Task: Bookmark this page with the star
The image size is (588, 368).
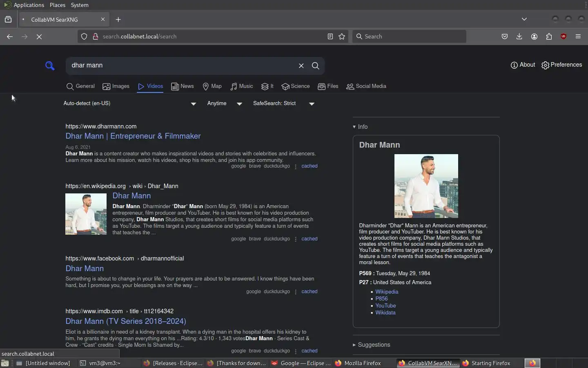Action: tap(342, 36)
